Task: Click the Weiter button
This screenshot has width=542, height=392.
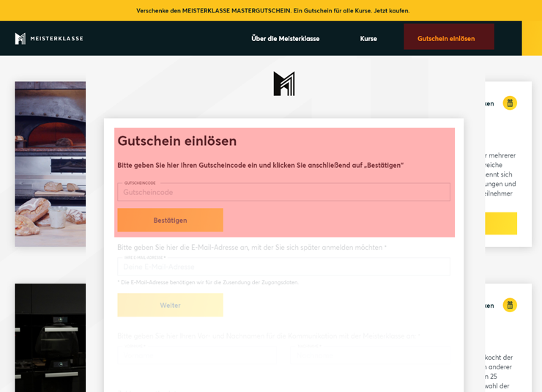Action: point(171,306)
